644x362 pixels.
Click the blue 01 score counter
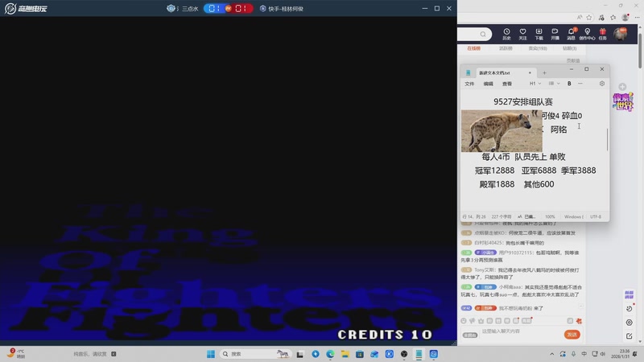click(x=214, y=8)
